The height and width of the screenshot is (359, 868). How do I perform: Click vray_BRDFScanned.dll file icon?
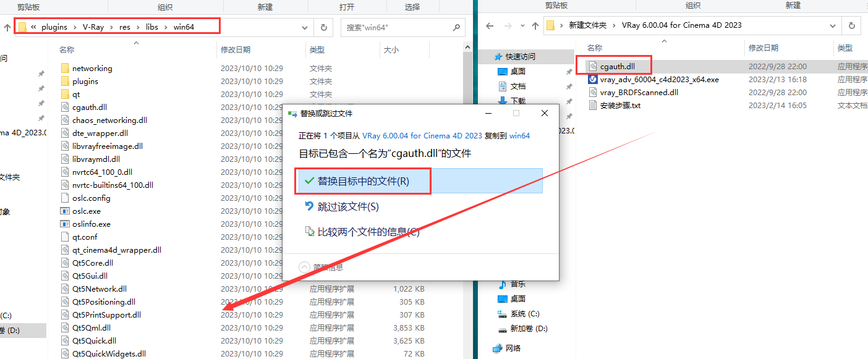pyautogui.click(x=593, y=92)
